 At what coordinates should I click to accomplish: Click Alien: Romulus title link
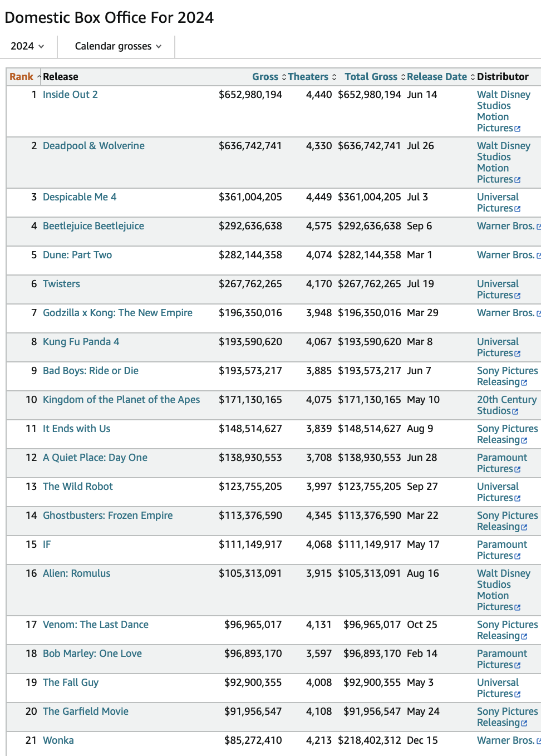coord(77,573)
